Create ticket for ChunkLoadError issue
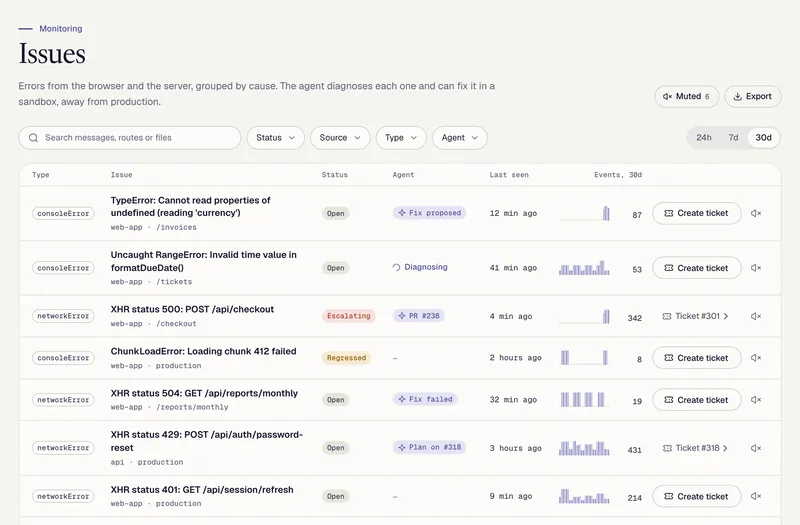Image resolution: width=800 pixels, height=525 pixels. (696, 358)
